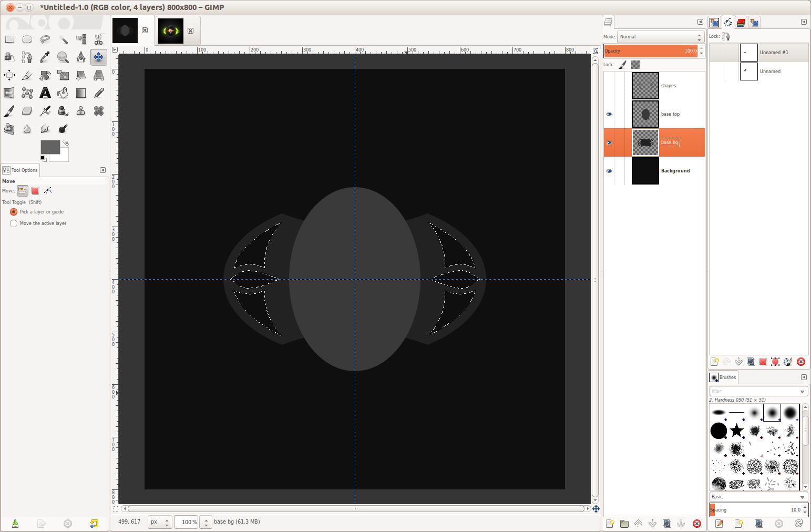Open the brush category dropdown showing 'Basic'
Image resolution: width=811 pixels, height=532 pixels.
tap(757, 497)
